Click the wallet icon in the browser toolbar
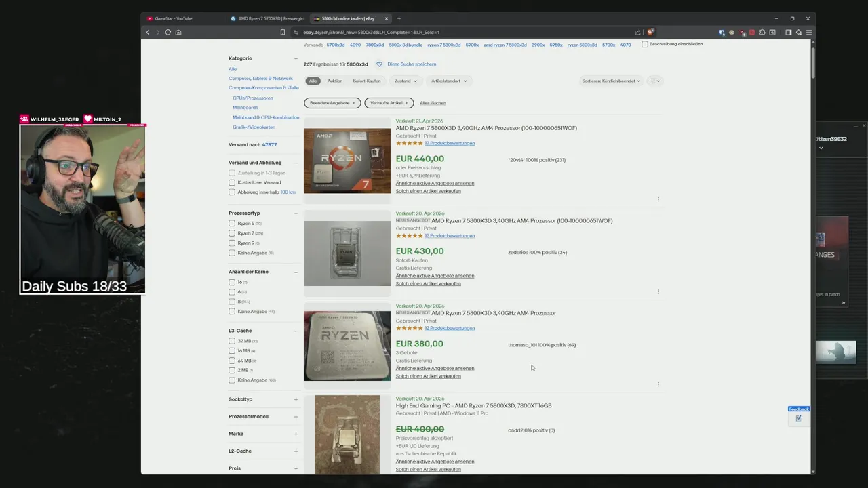 point(772,32)
